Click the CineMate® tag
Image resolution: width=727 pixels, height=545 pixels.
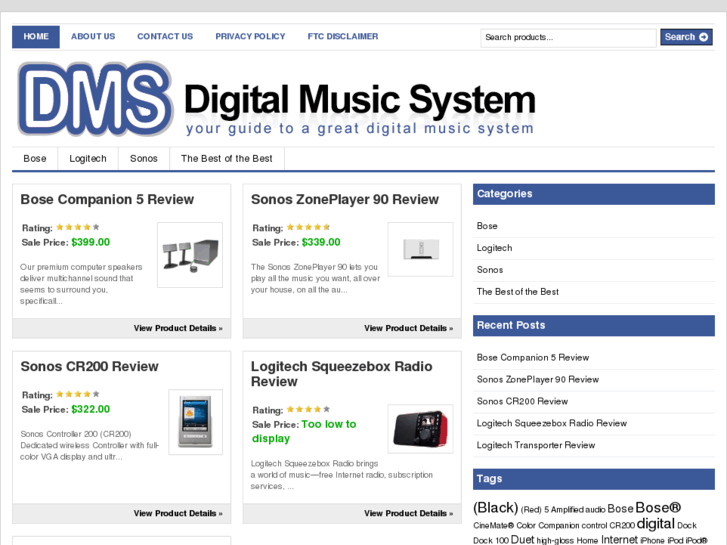(494, 526)
